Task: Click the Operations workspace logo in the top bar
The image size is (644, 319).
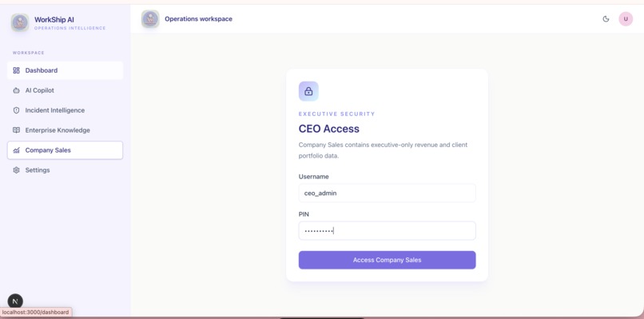Action: click(x=150, y=19)
